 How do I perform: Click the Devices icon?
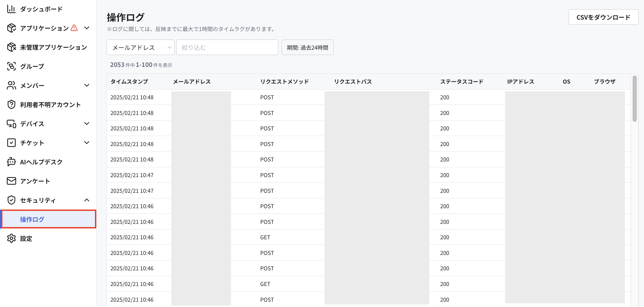tap(11, 123)
